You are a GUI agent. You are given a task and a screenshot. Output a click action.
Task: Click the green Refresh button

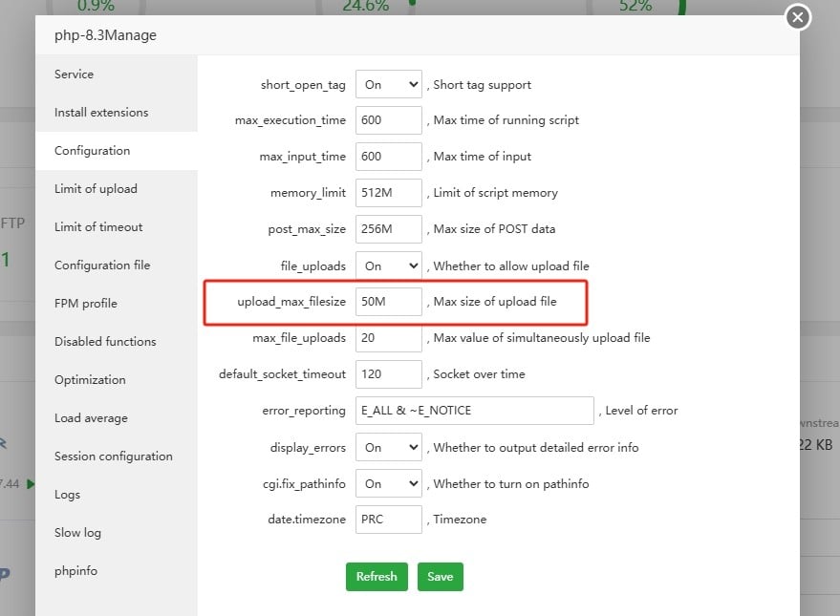377,577
